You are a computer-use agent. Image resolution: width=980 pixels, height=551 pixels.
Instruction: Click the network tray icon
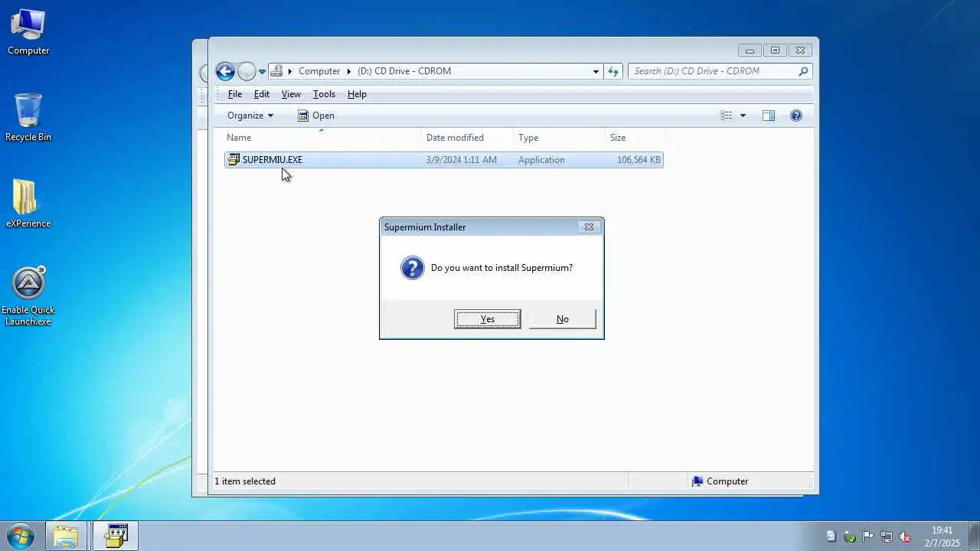pyautogui.click(x=887, y=536)
